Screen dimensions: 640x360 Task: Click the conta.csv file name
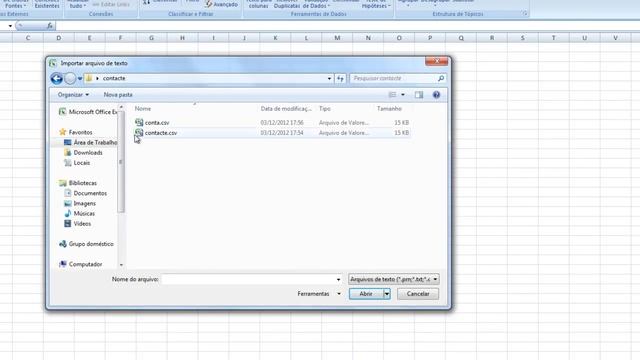click(157, 122)
